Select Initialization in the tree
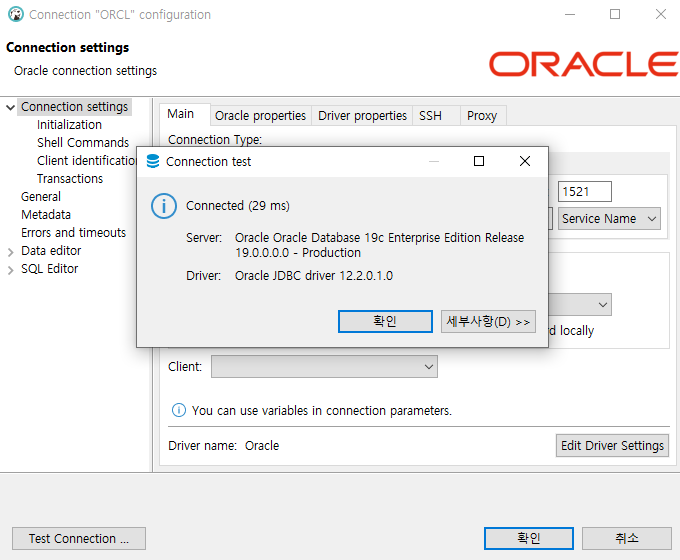 point(69,125)
